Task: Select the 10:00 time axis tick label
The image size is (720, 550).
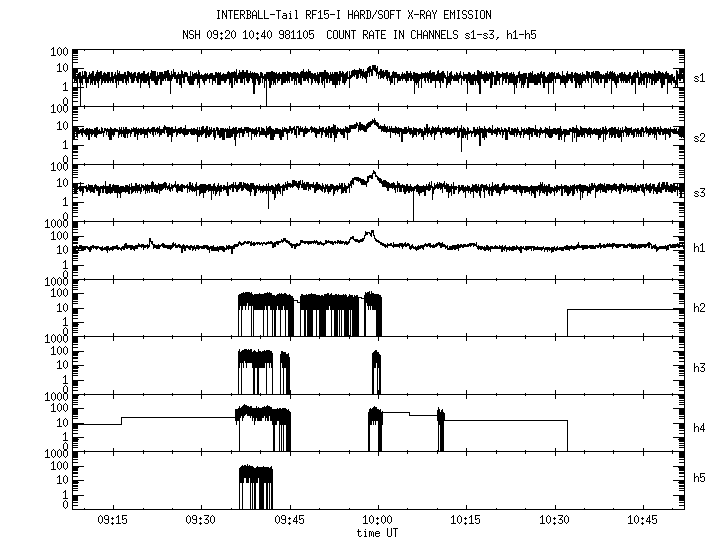Action: [x=377, y=521]
